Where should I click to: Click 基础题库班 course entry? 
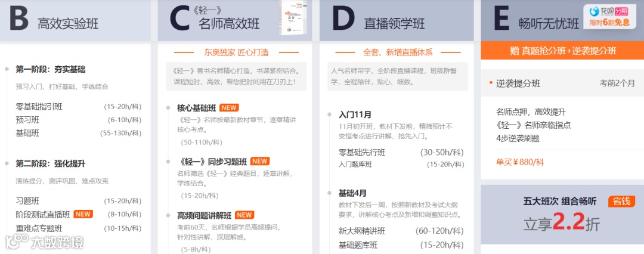click(358, 245)
